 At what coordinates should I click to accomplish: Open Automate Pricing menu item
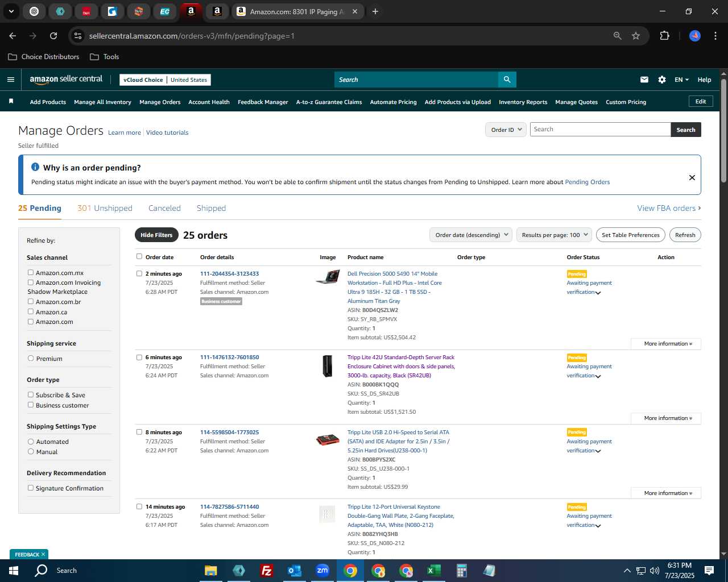pos(393,102)
